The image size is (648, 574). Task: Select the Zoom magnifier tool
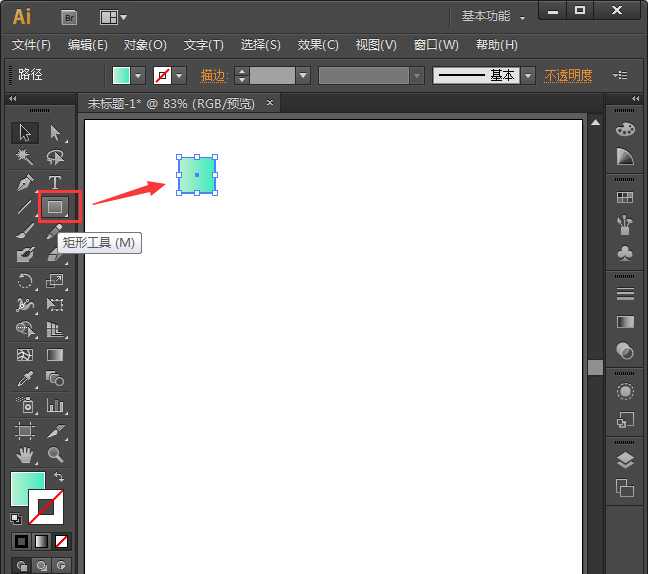tap(55, 455)
